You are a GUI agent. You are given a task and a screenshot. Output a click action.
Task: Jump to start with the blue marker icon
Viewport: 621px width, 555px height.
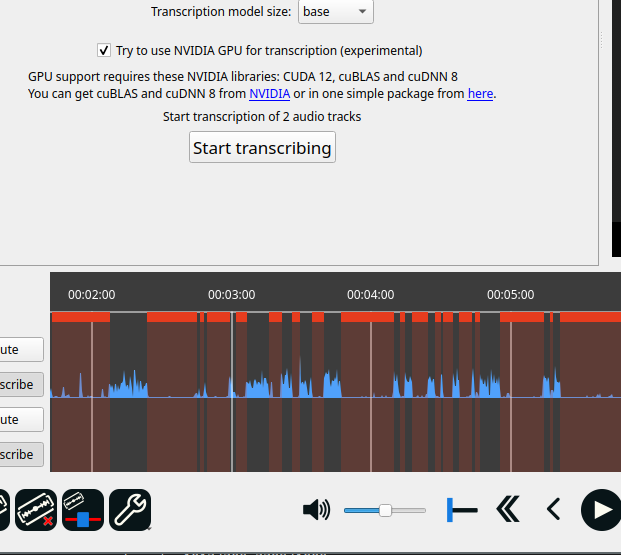(x=461, y=510)
